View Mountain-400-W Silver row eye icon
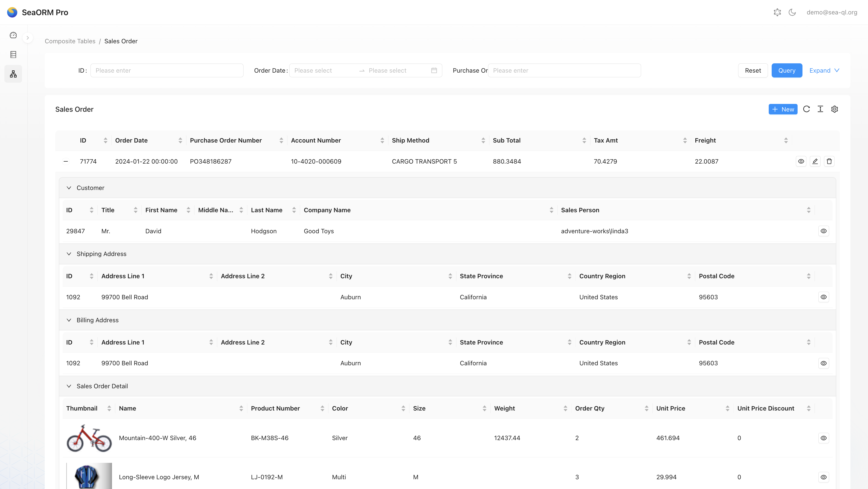868x489 pixels. pyautogui.click(x=823, y=438)
